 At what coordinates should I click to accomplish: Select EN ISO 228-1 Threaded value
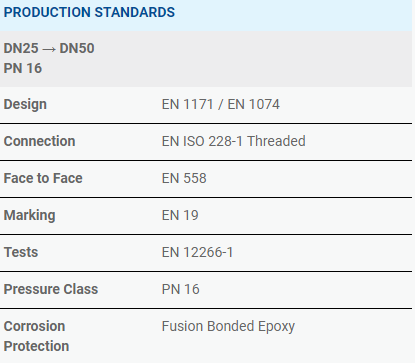[x=234, y=141]
